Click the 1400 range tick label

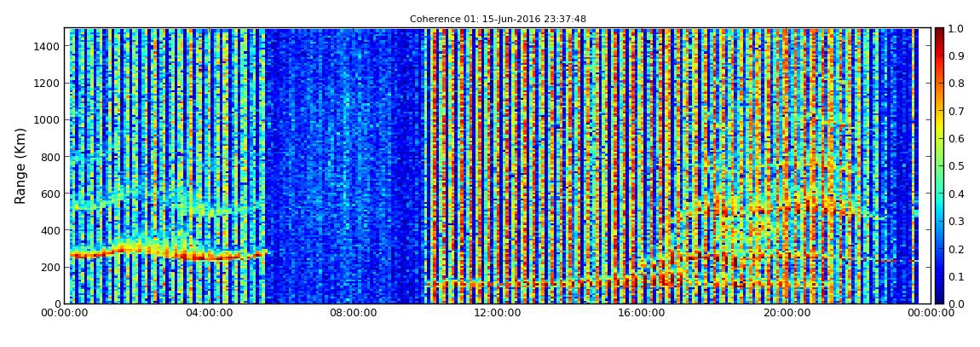(x=48, y=46)
